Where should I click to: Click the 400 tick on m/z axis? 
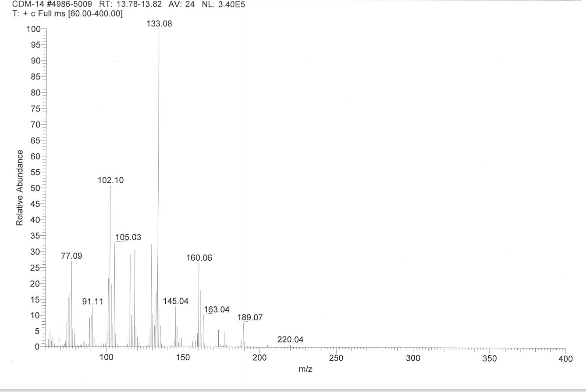(x=565, y=359)
